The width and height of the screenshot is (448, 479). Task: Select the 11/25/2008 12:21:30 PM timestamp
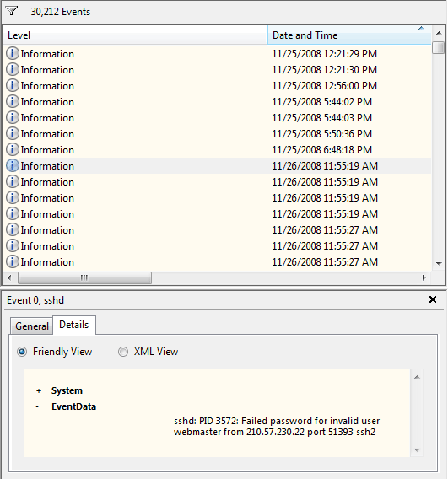[324, 70]
